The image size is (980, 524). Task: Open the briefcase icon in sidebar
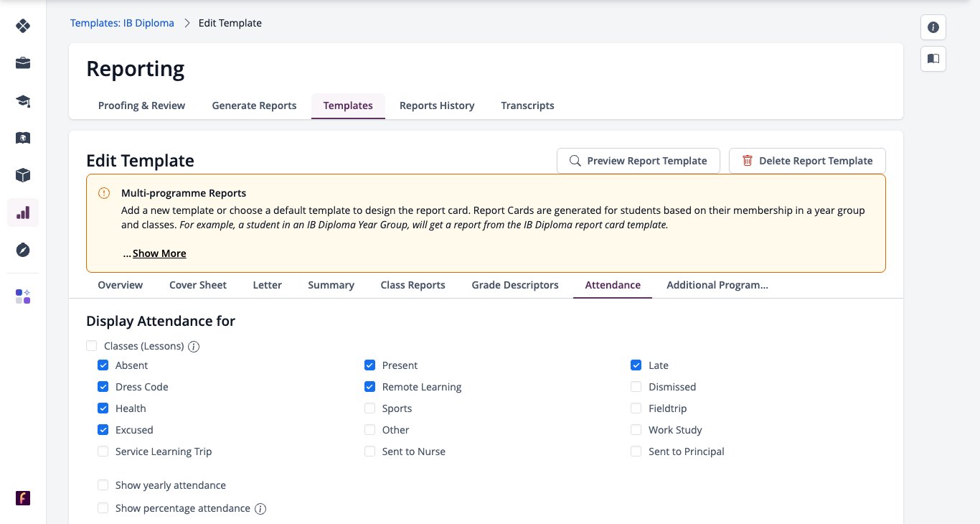[x=23, y=63]
